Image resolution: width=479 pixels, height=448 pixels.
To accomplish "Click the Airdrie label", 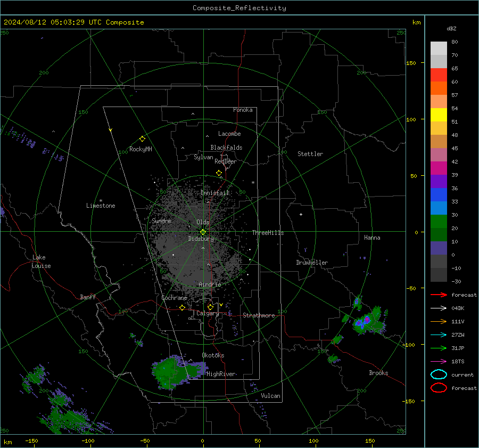I will 210,284.
